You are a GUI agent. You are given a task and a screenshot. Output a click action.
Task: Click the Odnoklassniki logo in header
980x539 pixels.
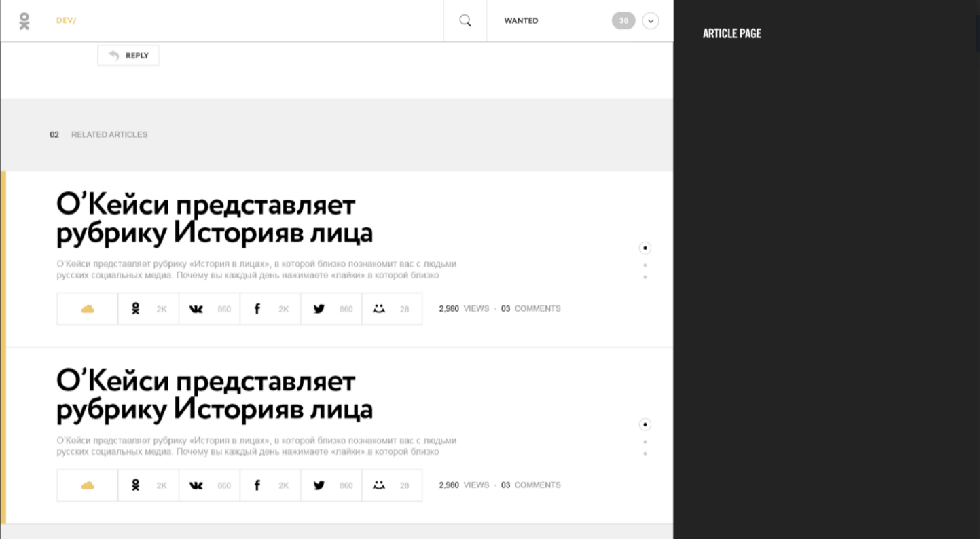[x=24, y=21]
